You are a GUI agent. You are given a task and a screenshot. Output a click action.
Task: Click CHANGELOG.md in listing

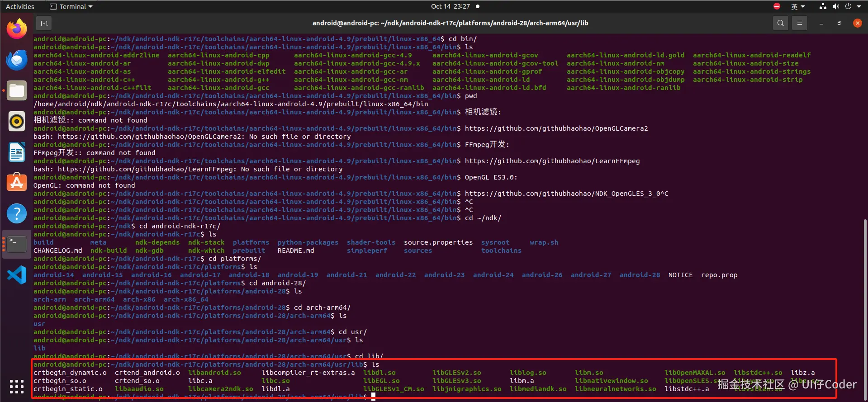(58, 251)
